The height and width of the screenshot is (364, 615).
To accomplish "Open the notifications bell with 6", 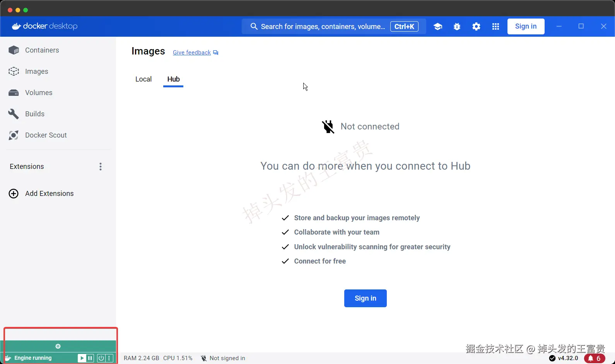I will coord(594,358).
